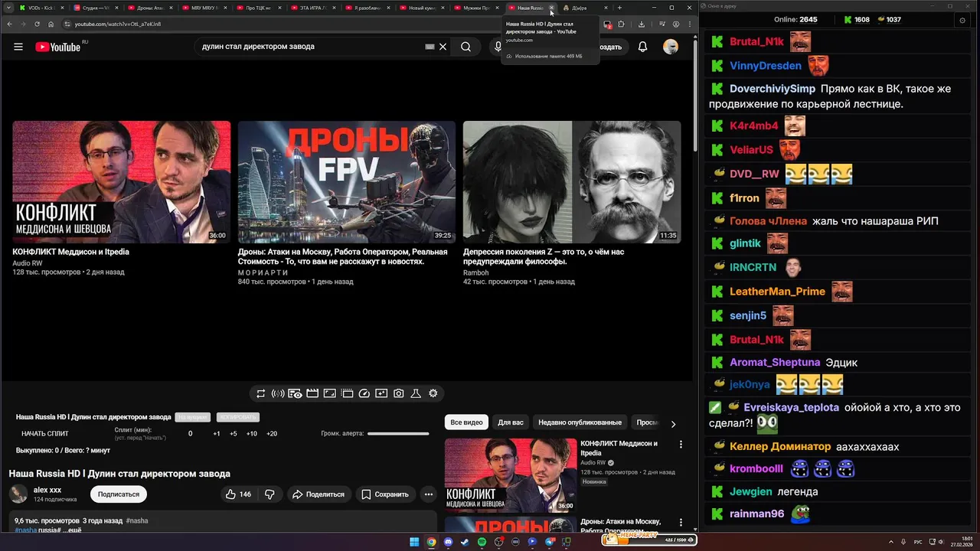This screenshot has width=980, height=551.
Task: Open sidebar КОНФЛИКТ Меддисон thumbnail
Action: 511,474
